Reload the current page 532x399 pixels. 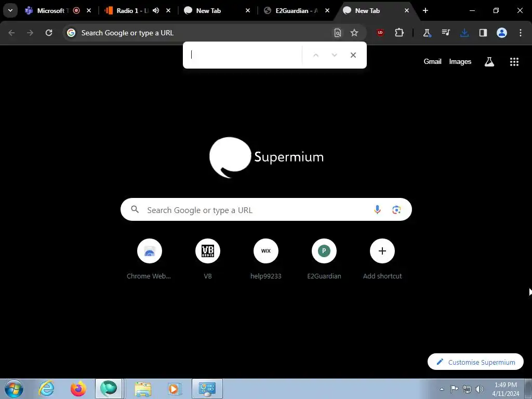49,33
